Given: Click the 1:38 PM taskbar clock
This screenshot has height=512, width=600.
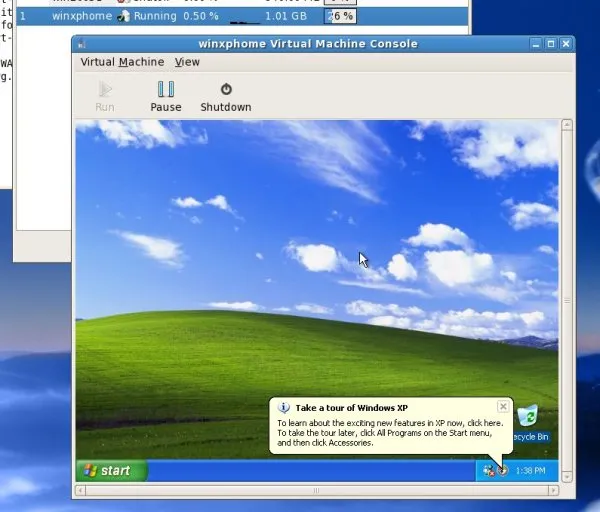Looking at the screenshot, I should tap(530, 471).
